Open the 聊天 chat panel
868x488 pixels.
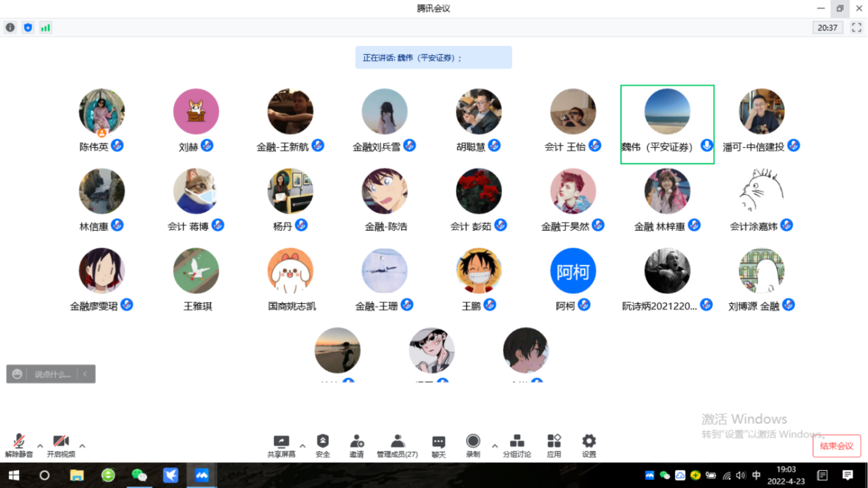pos(438,445)
